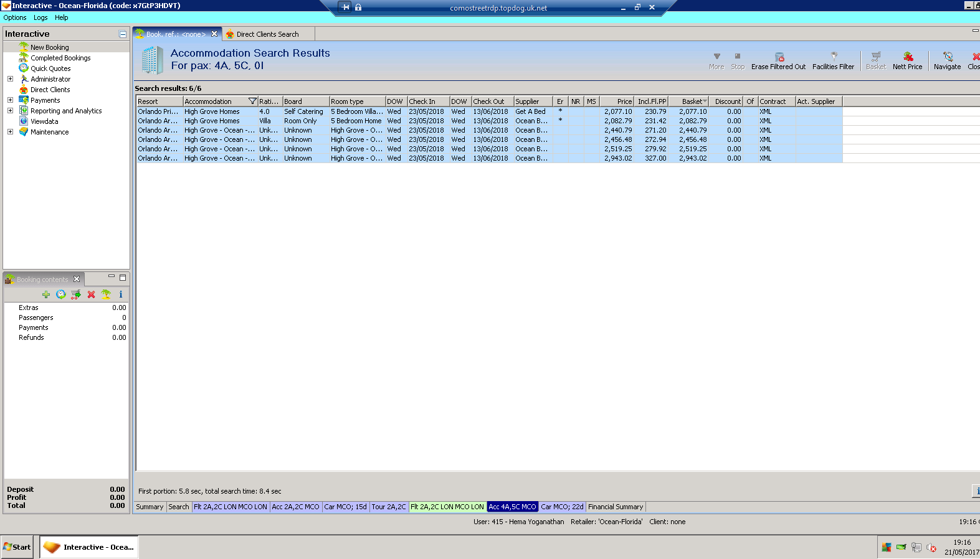Click the cart checkout icon in Booking contents

[76, 294]
